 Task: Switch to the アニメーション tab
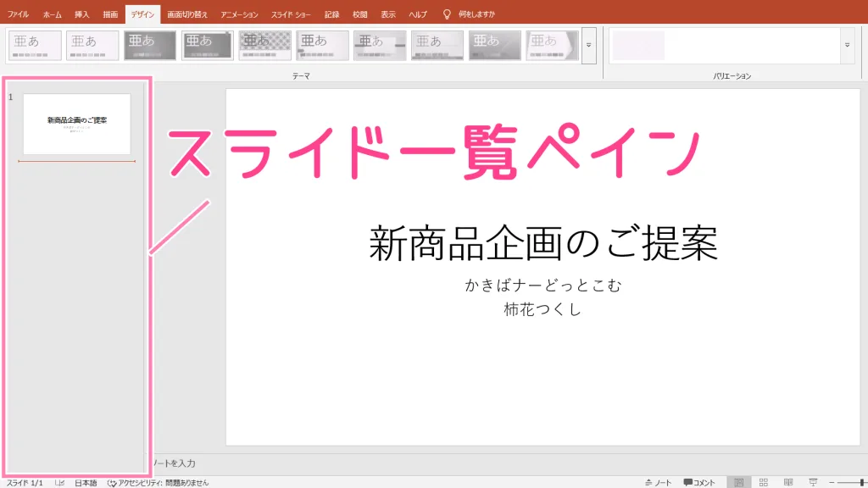(x=239, y=14)
